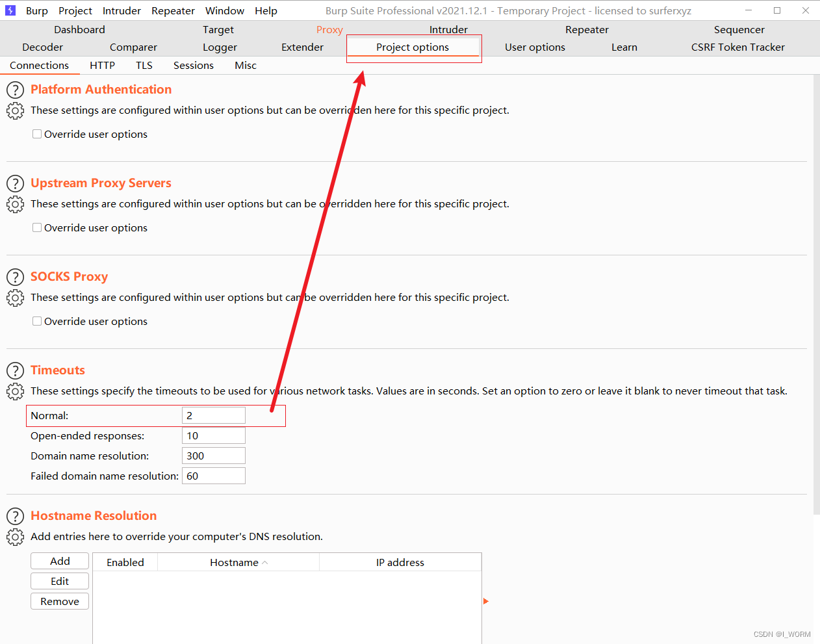Sort hostname table by IP address column
The width and height of the screenshot is (820, 644).
click(400, 562)
